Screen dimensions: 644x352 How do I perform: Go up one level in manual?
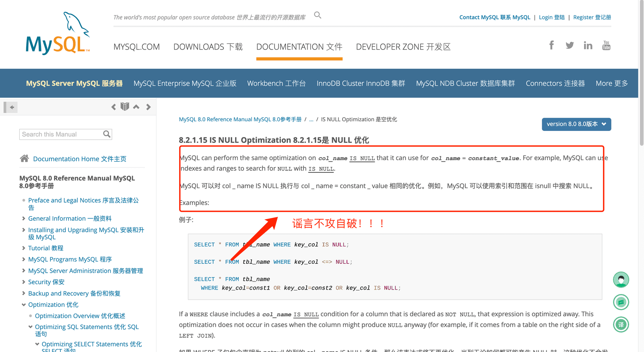pos(136,107)
